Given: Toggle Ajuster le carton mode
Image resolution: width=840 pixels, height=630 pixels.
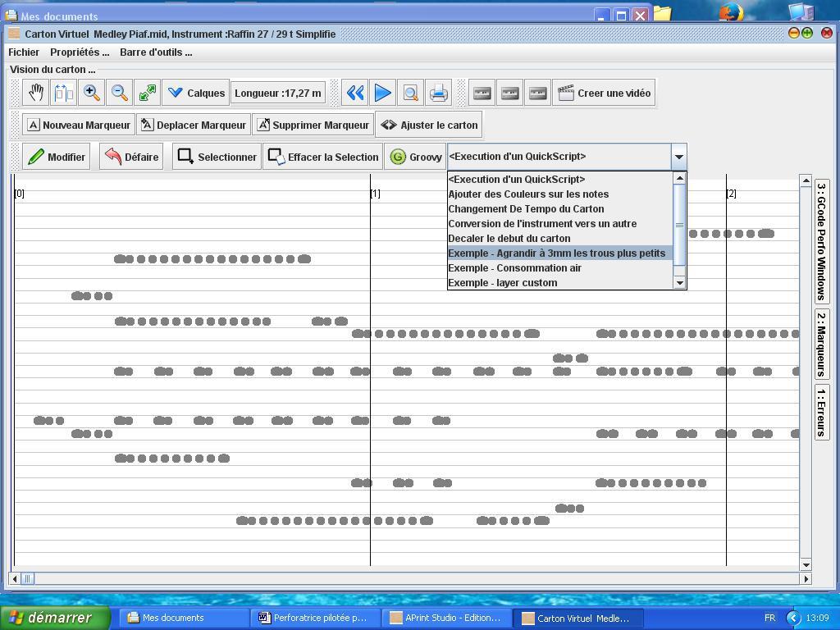Looking at the screenshot, I should click(x=429, y=125).
